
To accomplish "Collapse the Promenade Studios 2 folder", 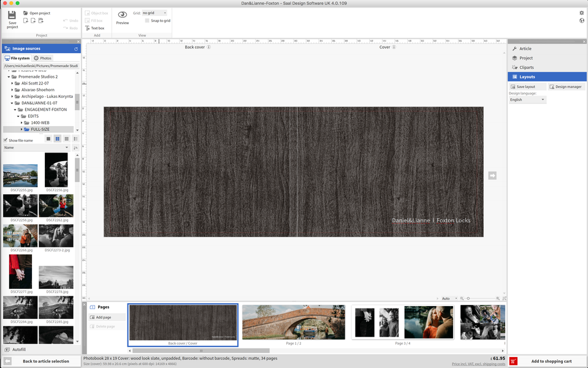I will [9, 77].
